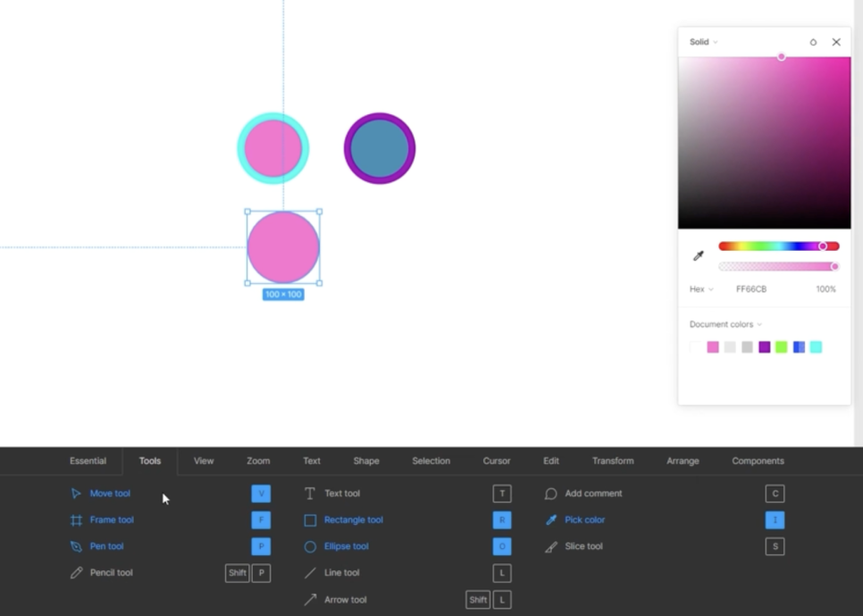Click the Arrow tool label

click(345, 600)
